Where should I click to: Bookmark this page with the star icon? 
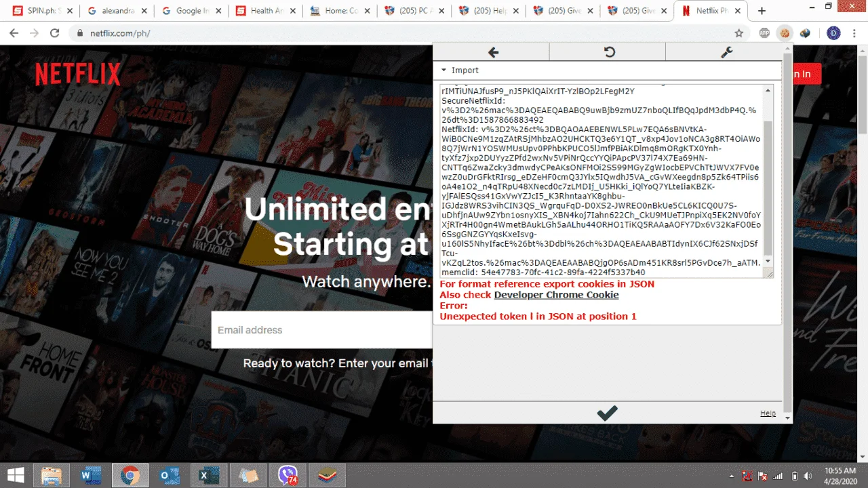pos(738,33)
